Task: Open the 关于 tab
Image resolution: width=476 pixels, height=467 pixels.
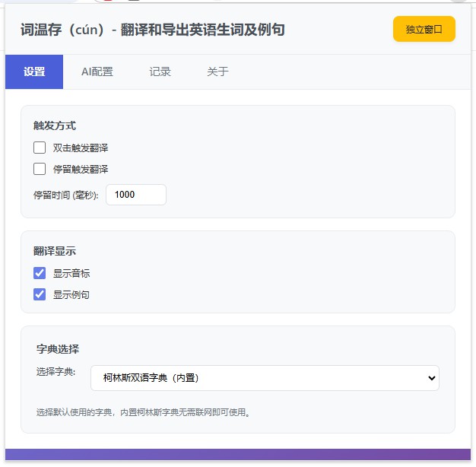Action: pyautogui.click(x=217, y=72)
